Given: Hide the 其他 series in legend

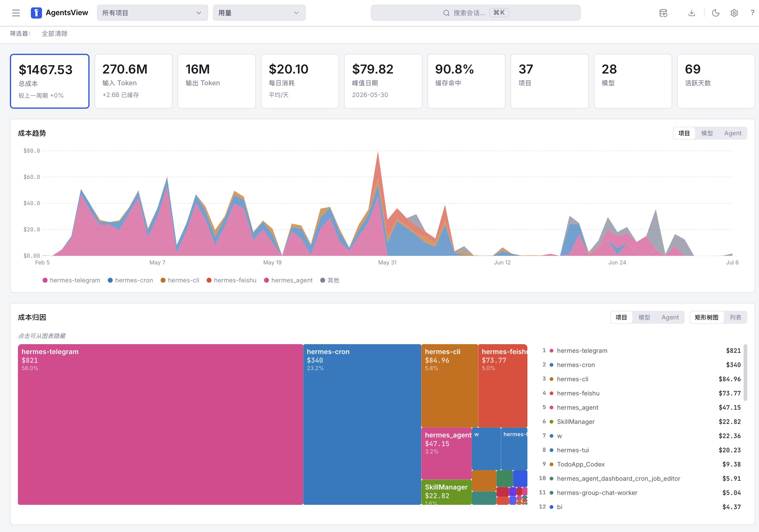Looking at the screenshot, I should click(329, 280).
